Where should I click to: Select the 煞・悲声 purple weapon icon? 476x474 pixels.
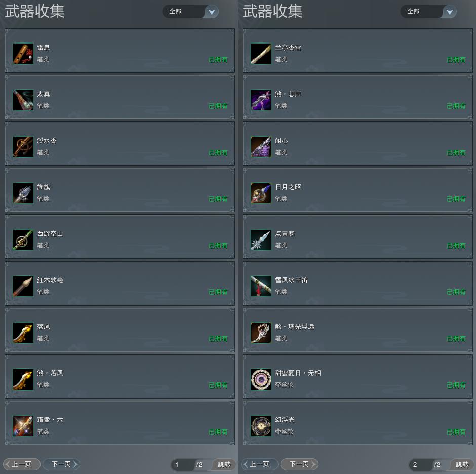tap(261, 100)
